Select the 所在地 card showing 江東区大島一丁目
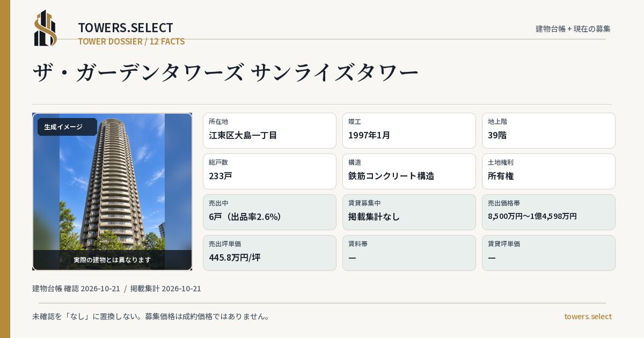 coord(269,130)
